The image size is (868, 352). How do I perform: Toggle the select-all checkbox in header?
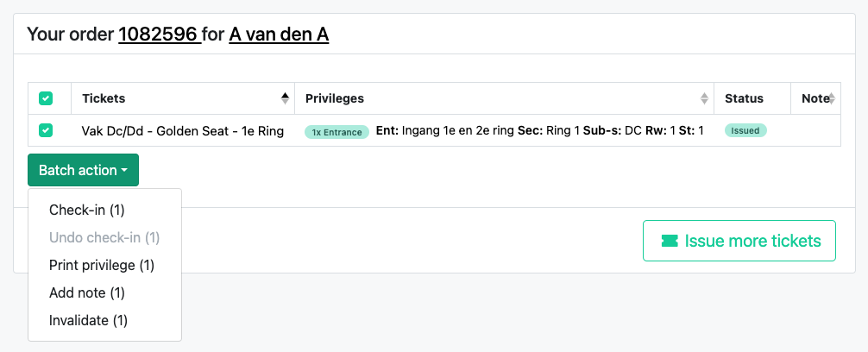(46, 98)
